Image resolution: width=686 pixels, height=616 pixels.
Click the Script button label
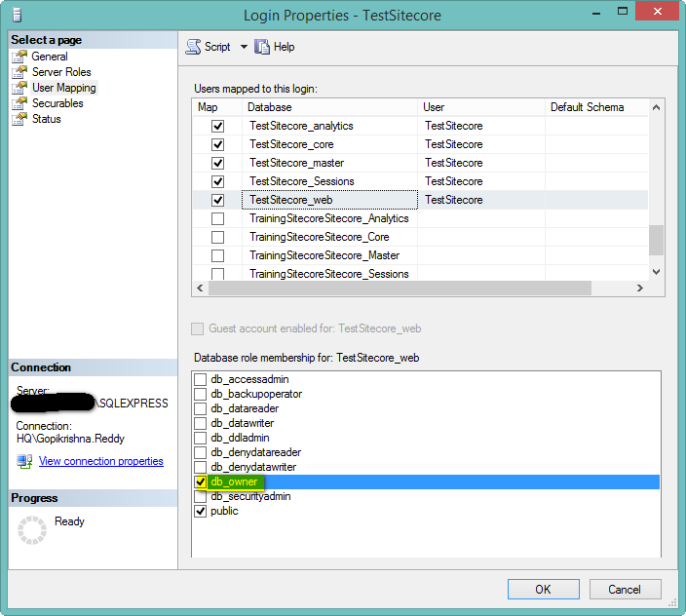click(x=217, y=47)
